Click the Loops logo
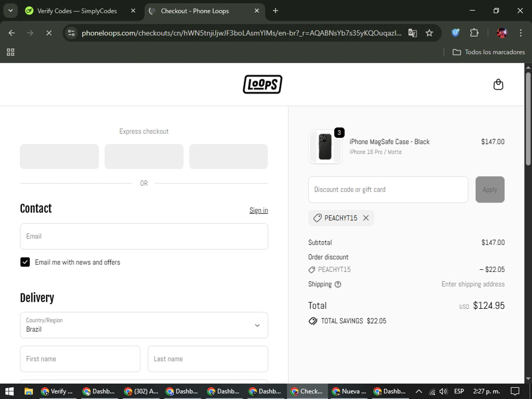 (262, 84)
